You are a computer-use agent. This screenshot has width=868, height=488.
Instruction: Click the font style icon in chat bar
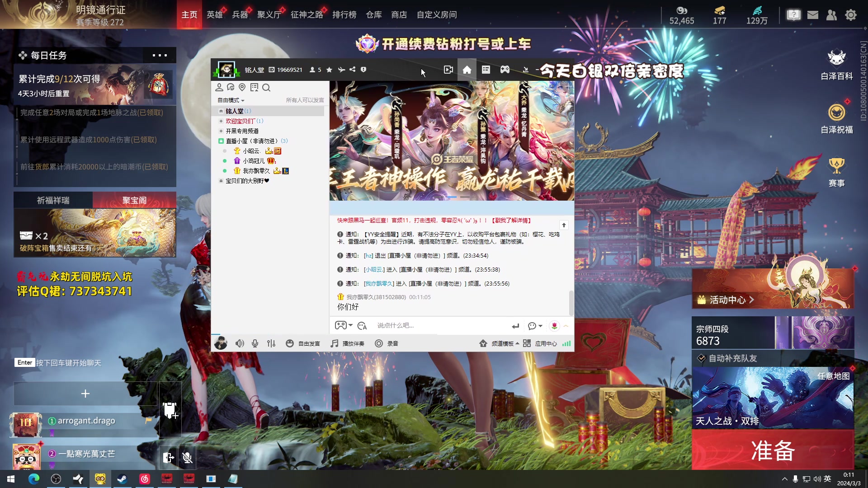362,325
